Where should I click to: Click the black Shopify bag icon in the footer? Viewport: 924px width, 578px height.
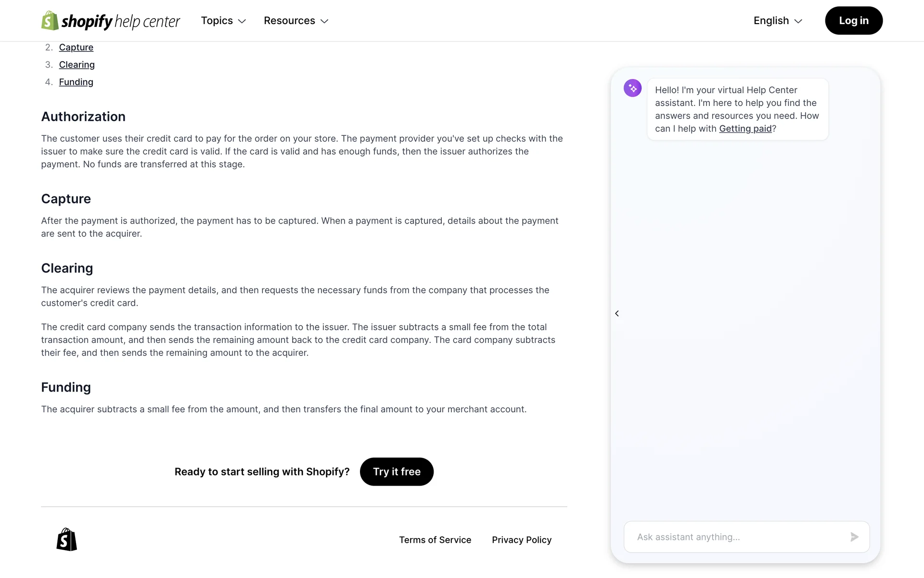click(66, 539)
